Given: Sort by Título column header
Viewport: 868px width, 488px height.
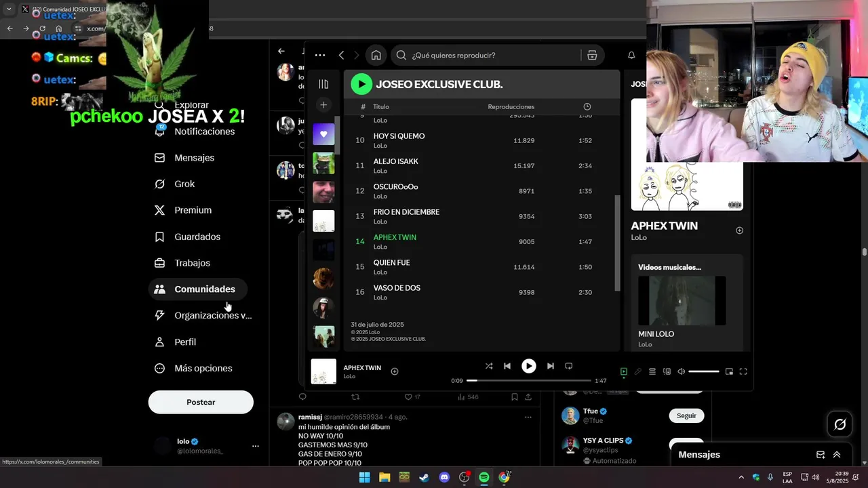Looking at the screenshot, I should (x=381, y=107).
